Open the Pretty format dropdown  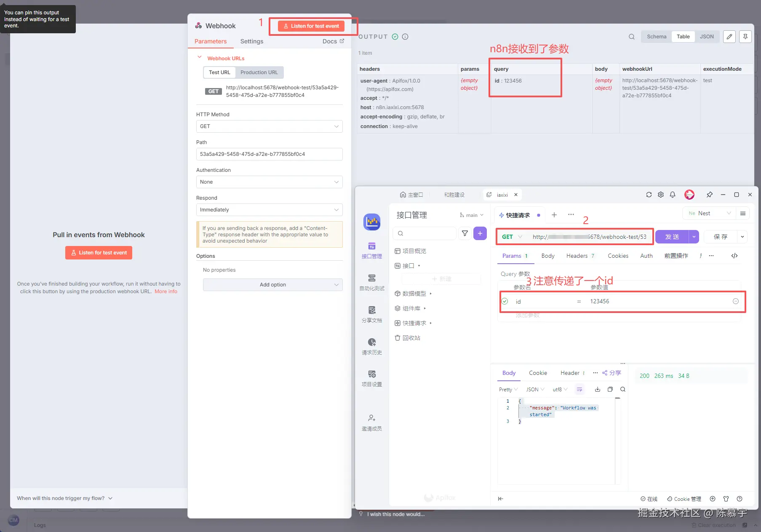point(508,390)
